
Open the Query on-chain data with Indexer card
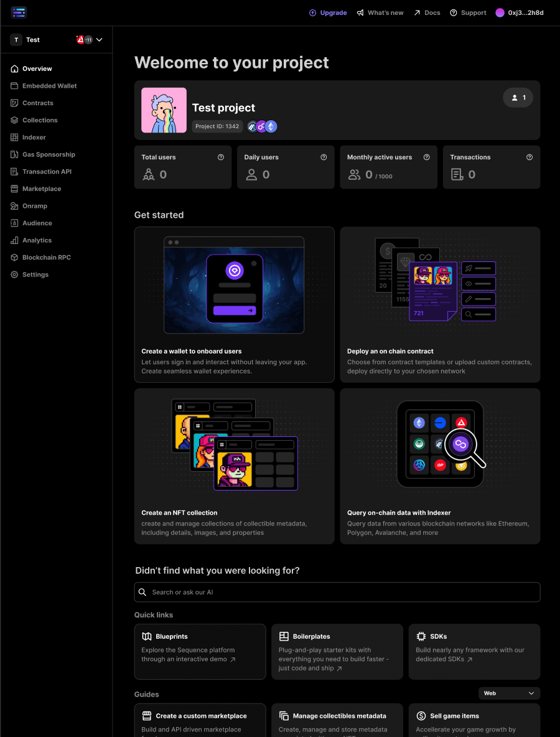tap(440, 466)
